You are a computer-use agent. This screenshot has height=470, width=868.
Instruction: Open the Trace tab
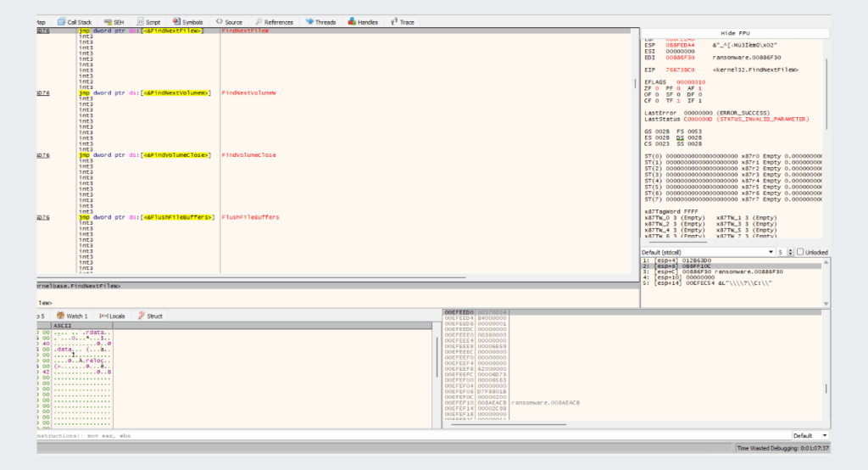(403, 22)
